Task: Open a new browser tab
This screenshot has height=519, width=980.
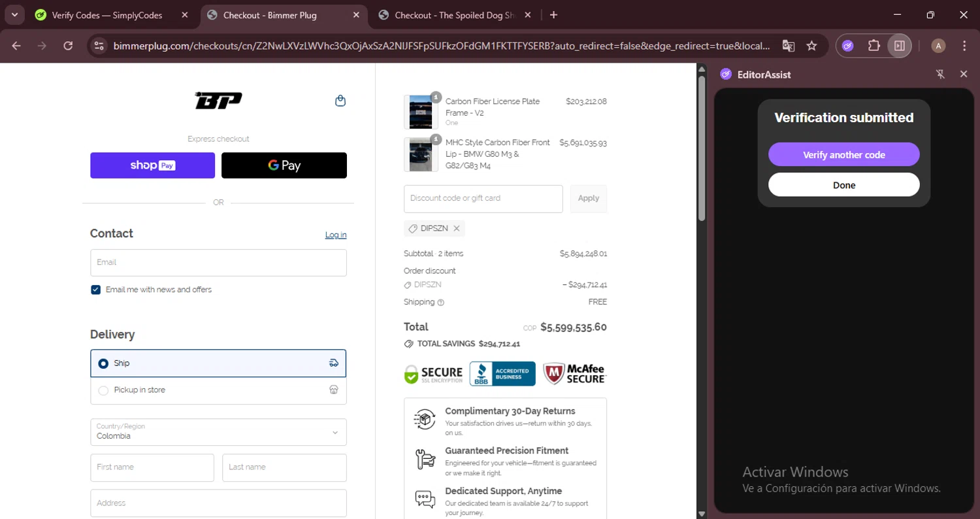Action: 553,15
